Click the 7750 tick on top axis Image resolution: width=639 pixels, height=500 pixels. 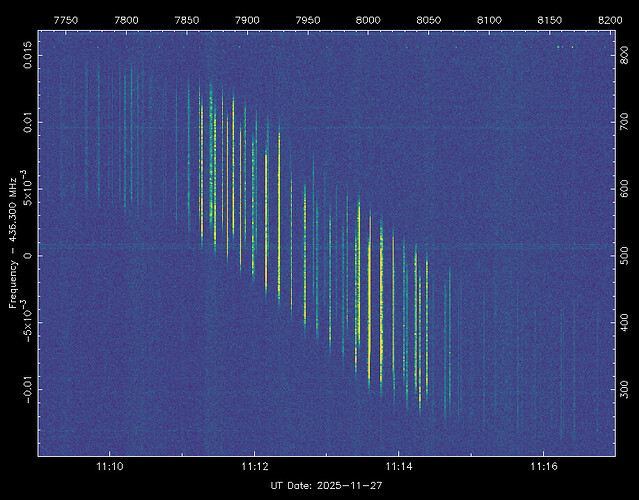[66, 20]
